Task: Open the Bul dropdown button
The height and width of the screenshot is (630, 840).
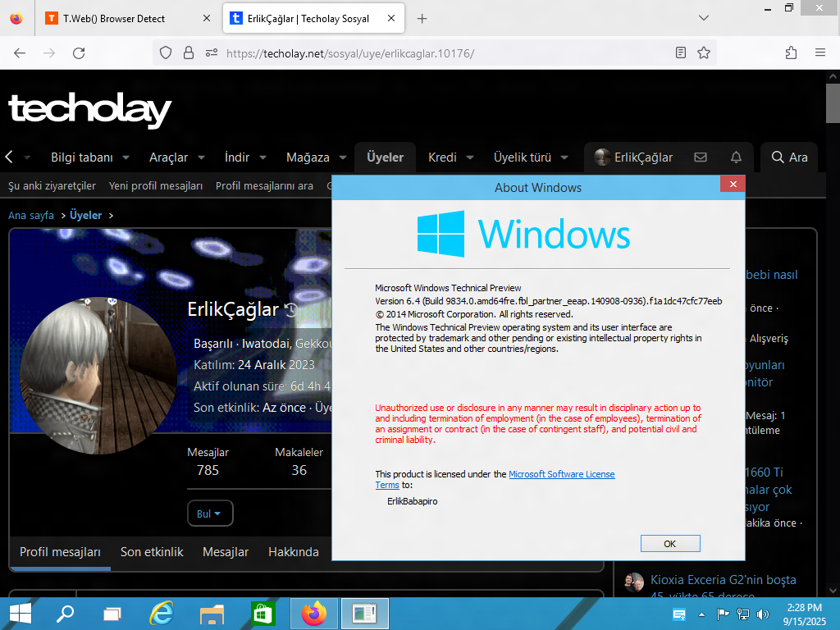Action: point(210,514)
